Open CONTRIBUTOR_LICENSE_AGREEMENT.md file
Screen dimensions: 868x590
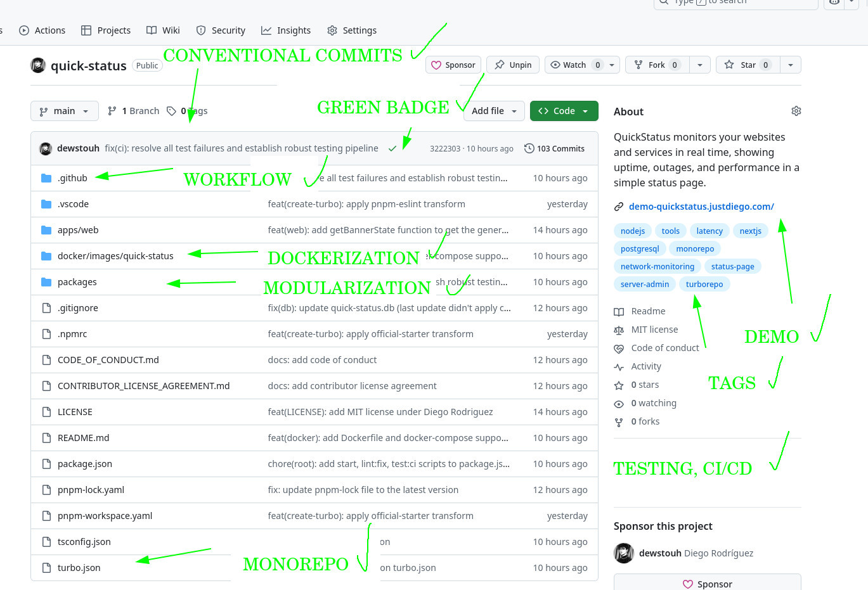(144, 386)
